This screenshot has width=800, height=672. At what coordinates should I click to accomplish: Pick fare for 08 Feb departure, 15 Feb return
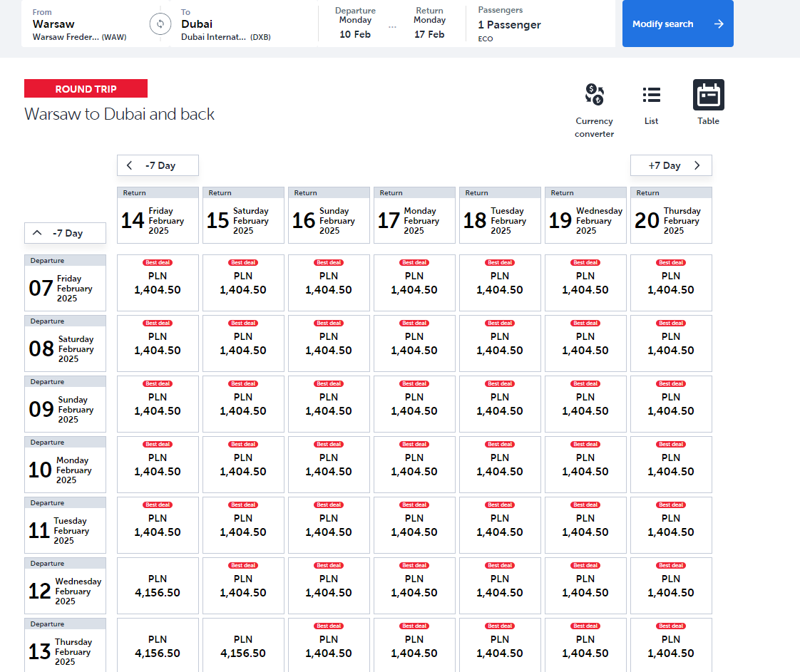(x=243, y=343)
